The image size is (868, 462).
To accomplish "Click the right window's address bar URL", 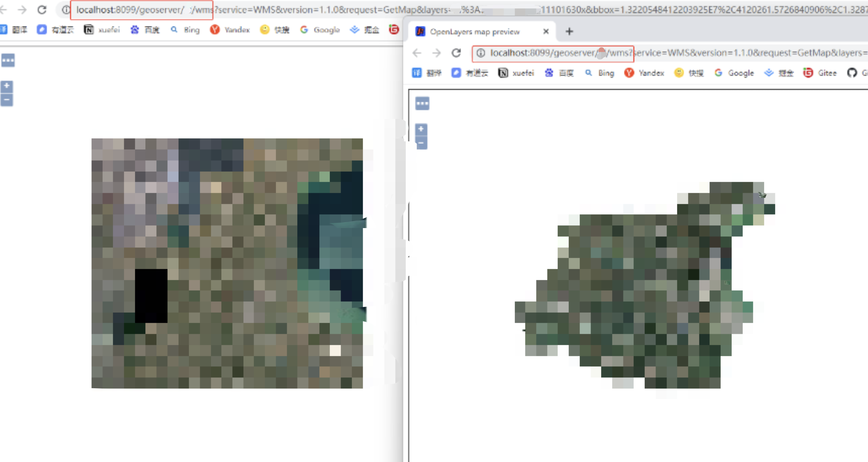I will pos(679,53).
